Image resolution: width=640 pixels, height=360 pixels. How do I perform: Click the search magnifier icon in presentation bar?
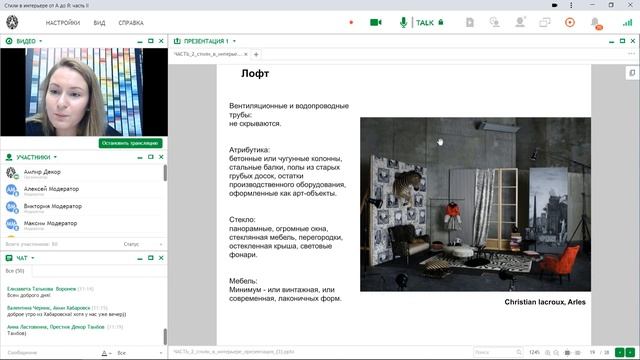[519, 352]
